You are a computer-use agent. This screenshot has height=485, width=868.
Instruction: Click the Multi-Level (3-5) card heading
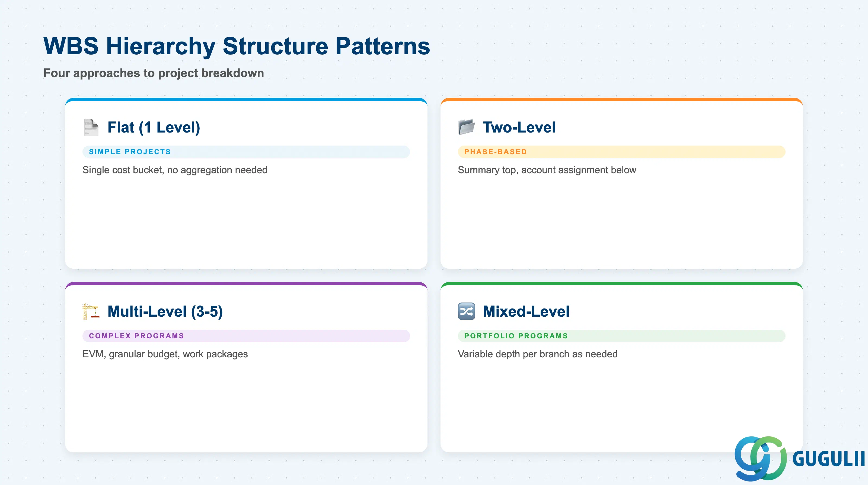coord(165,312)
